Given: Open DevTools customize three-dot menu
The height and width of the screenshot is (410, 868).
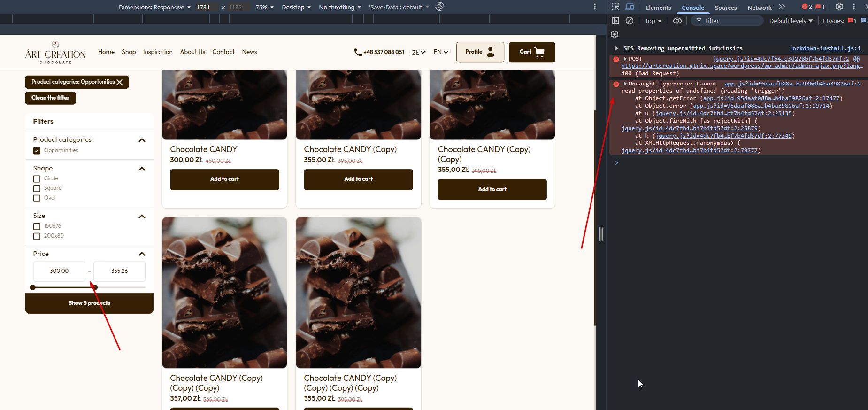Looking at the screenshot, I should [854, 7].
